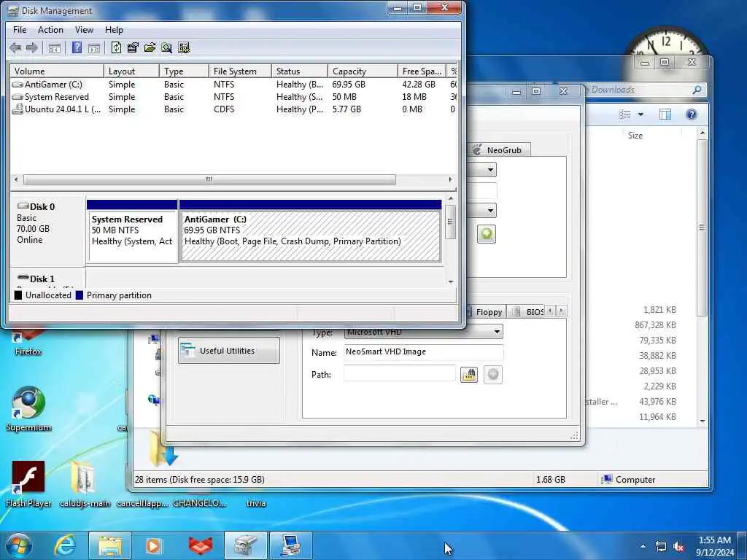Click the browse folder icon beside Path field
Image resolution: width=747 pixels, height=560 pixels.
click(469, 375)
